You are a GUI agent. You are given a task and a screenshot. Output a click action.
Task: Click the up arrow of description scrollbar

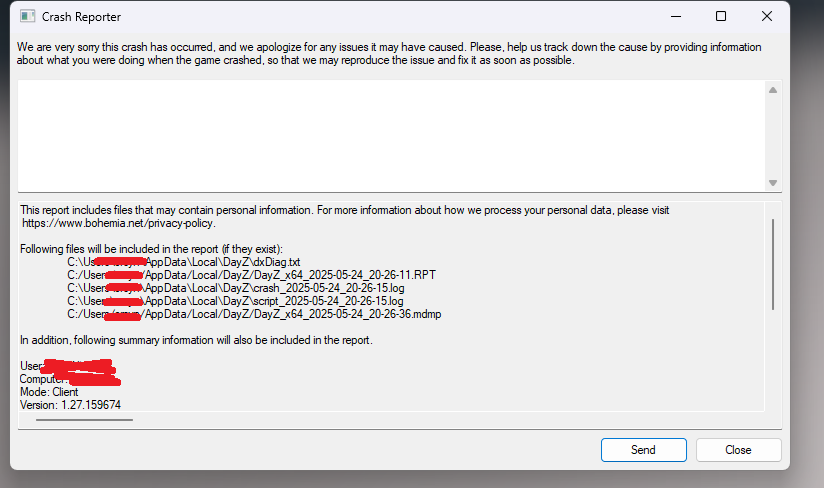(772, 90)
